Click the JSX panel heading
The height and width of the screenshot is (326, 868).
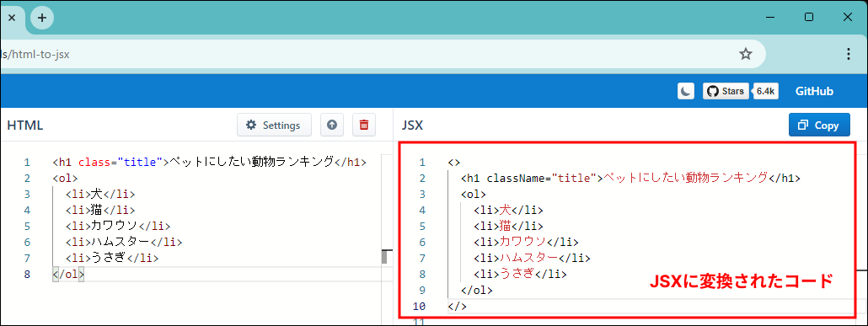pyautogui.click(x=412, y=126)
